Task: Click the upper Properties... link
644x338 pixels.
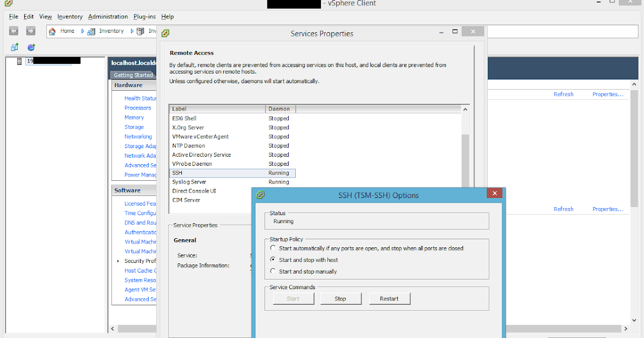Action: [x=608, y=94]
